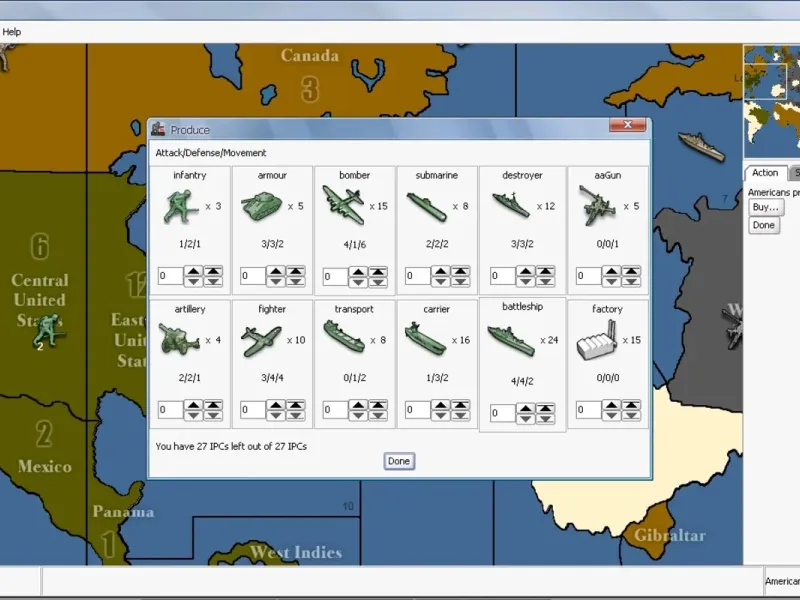Click the fighter plane unit icon
800x600 pixels.
(261, 341)
